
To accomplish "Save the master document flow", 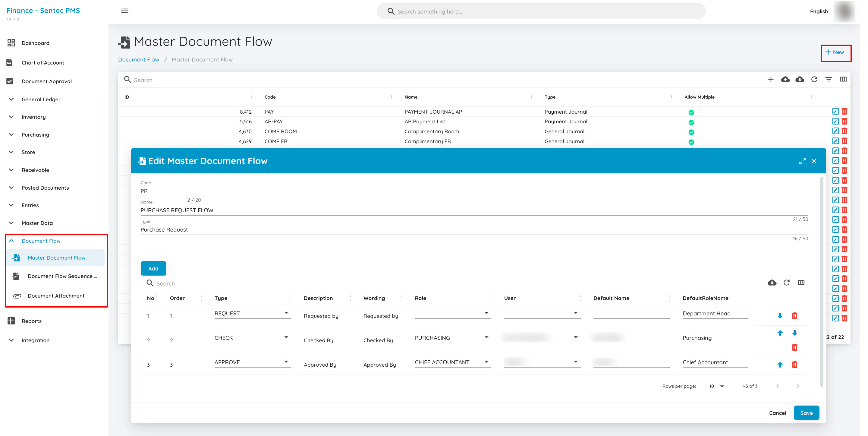I will [x=806, y=413].
